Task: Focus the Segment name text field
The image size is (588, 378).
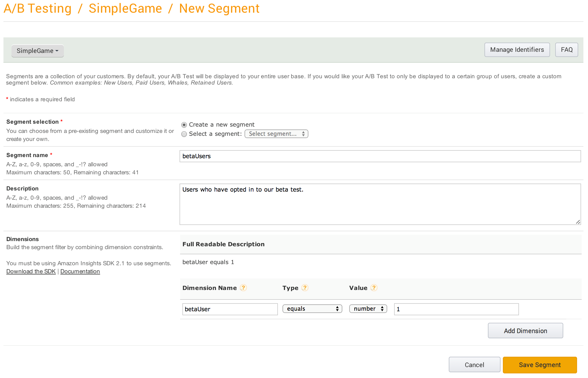Action: point(380,156)
